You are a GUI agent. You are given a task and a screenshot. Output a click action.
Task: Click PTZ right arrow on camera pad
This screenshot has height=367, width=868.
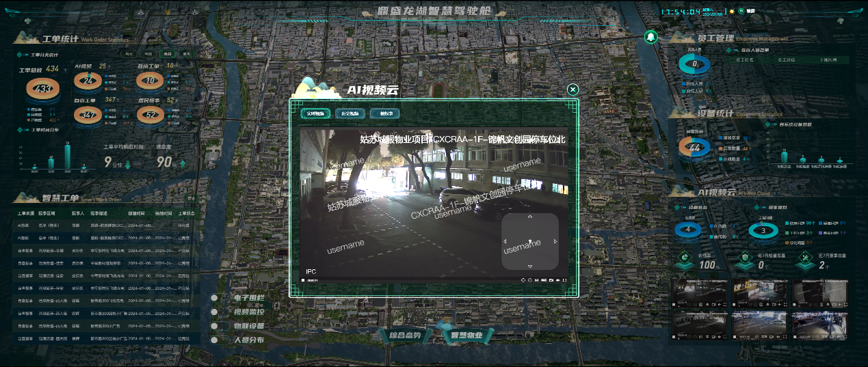pos(555,241)
